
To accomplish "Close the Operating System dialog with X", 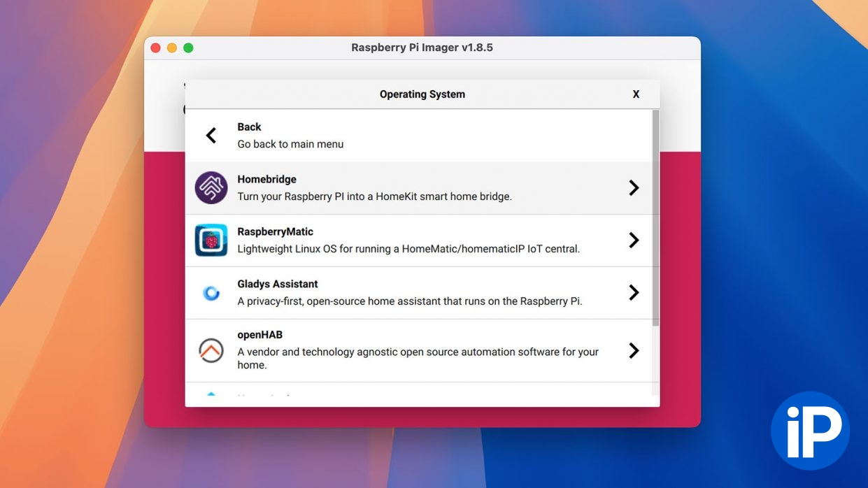I will pyautogui.click(x=636, y=94).
